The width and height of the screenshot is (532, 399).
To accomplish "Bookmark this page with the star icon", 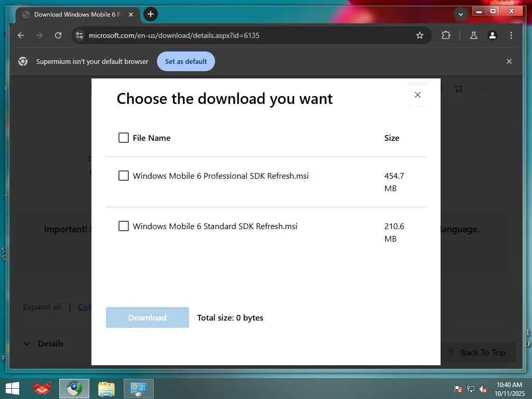I will point(420,35).
